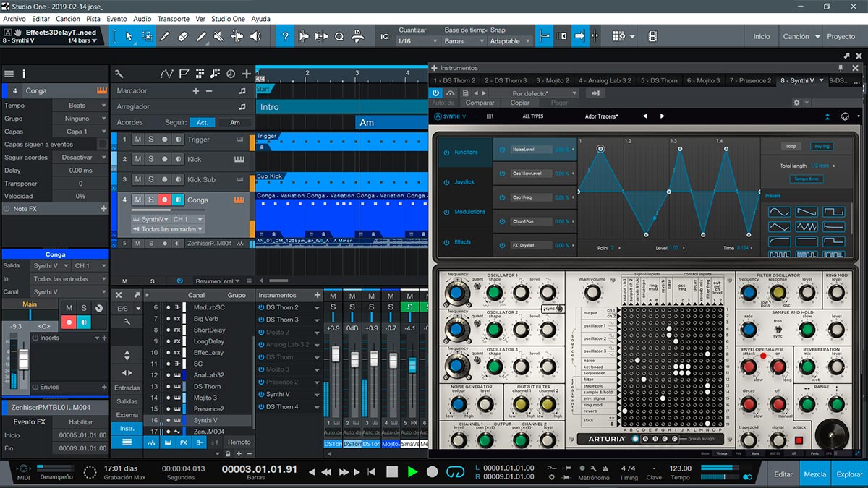Click the Copiar button in plugin header
This screenshot has width=868, height=488.
pos(520,103)
